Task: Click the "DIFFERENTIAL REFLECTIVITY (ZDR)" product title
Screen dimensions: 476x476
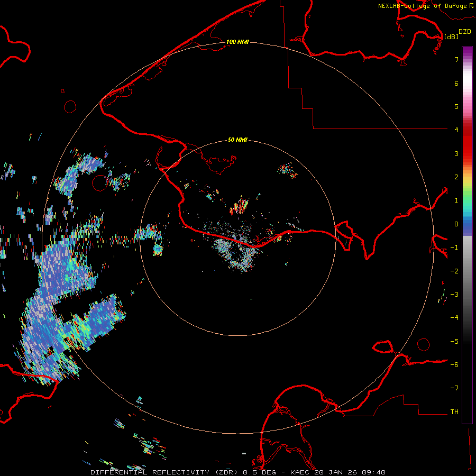Action: coord(165,472)
